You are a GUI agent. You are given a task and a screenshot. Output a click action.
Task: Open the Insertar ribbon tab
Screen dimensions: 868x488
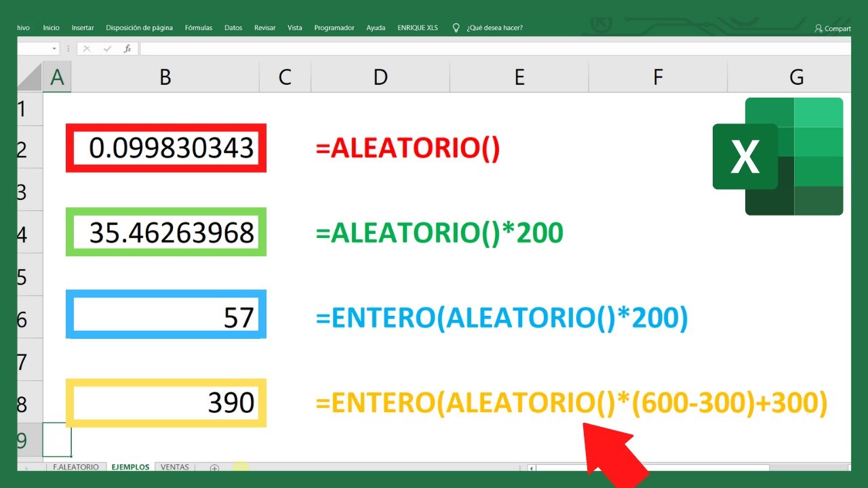point(83,28)
